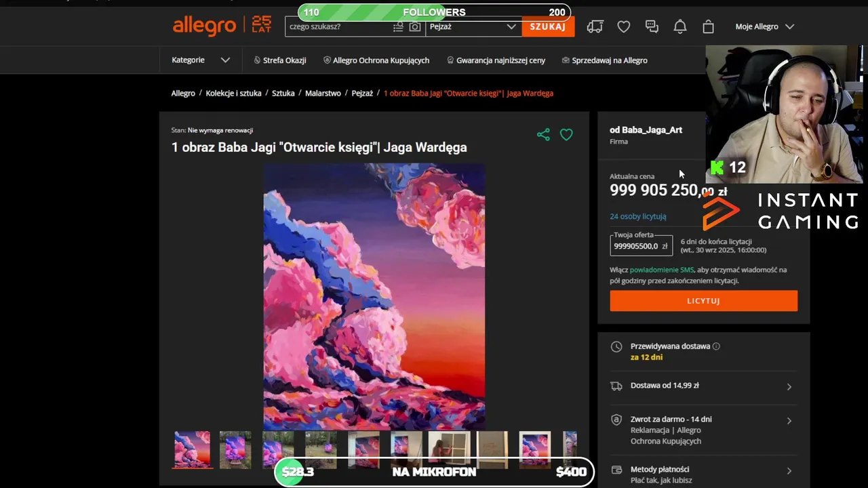Go to Allegro breadcrumb
Image resolution: width=868 pixels, height=488 pixels.
183,93
